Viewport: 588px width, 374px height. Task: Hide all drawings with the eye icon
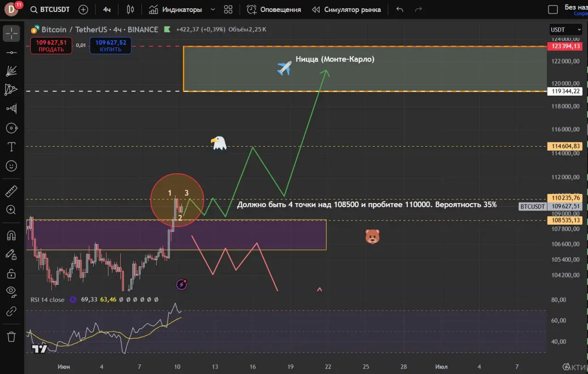coord(11,291)
